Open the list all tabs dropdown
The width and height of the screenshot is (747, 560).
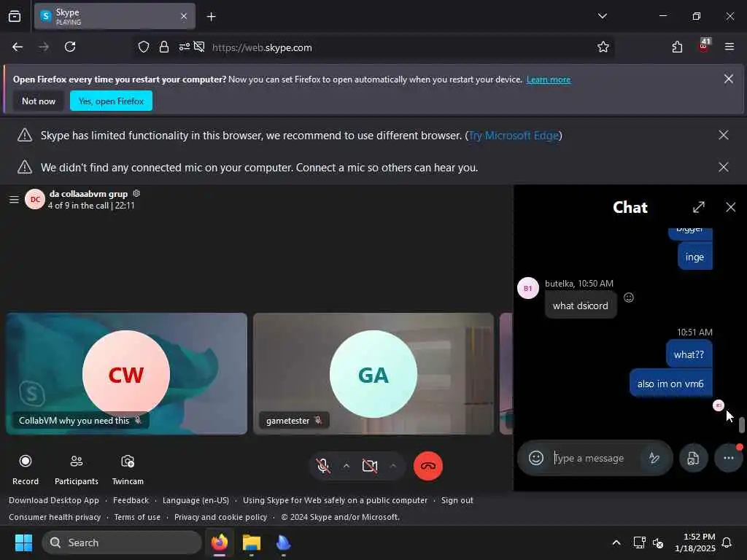click(x=602, y=16)
